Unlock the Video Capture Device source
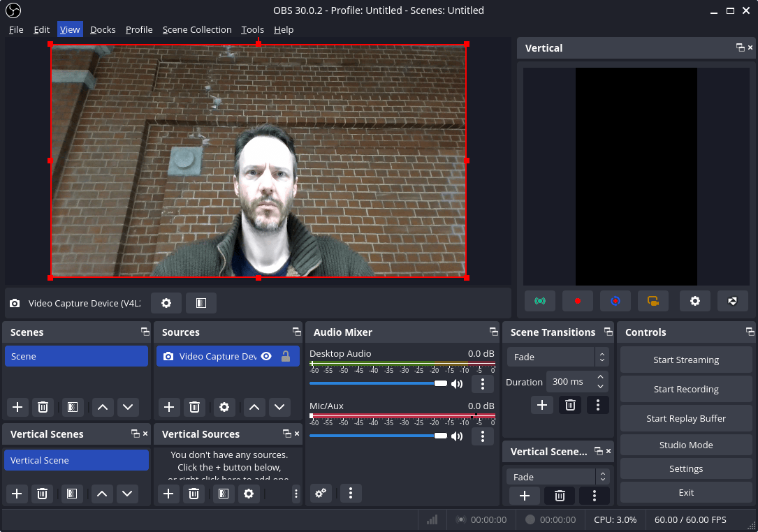The width and height of the screenshot is (758, 532). pos(285,357)
